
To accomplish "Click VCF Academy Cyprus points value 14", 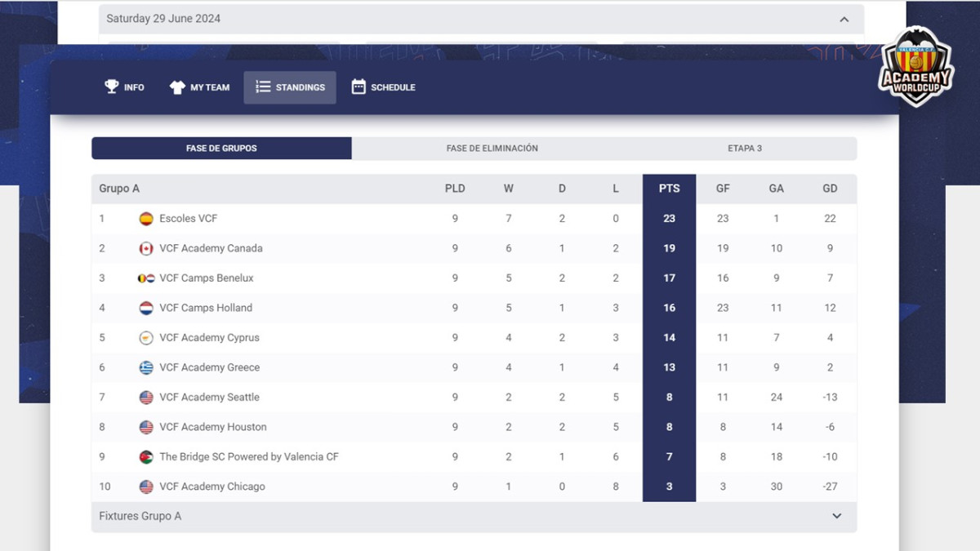I will [670, 338].
